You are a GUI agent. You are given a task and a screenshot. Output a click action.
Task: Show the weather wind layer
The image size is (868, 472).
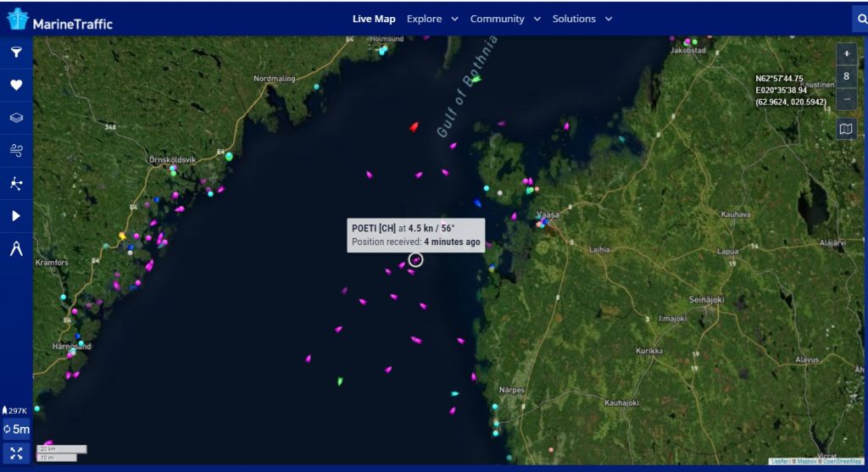pos(16,151)
